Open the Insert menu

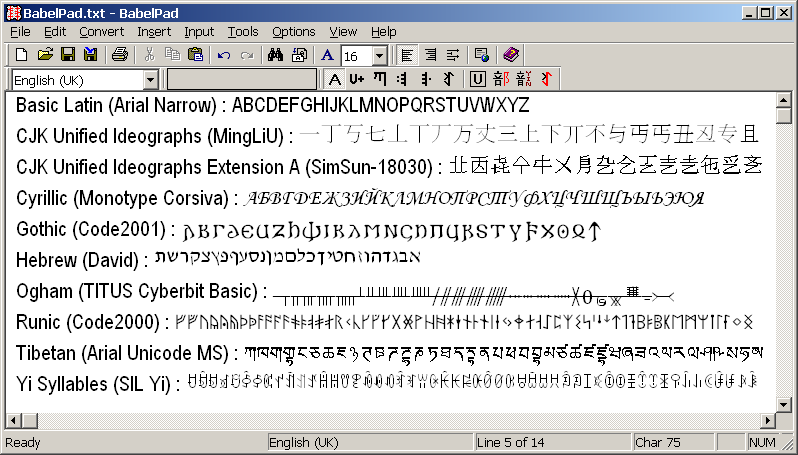pos(154,32)
